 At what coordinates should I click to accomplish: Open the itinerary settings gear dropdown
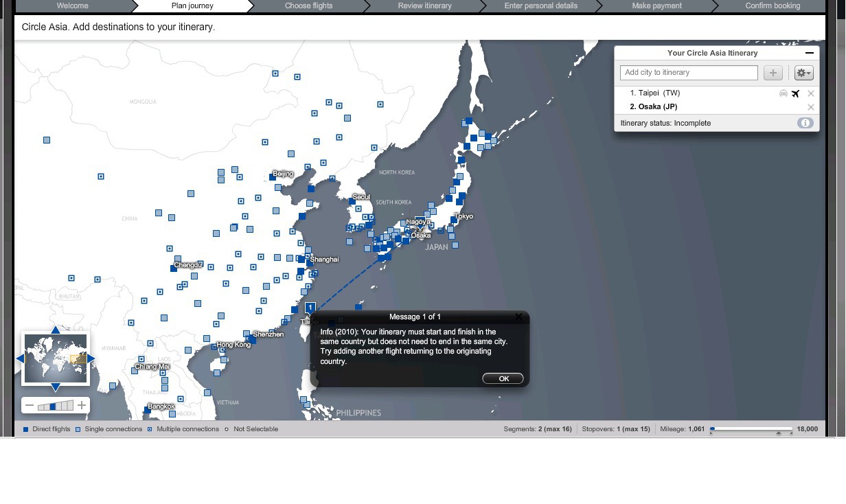[803, 73]
